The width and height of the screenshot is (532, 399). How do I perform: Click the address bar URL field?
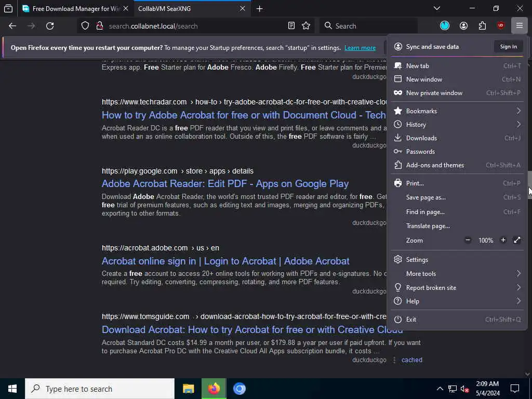tap(196, 26)
